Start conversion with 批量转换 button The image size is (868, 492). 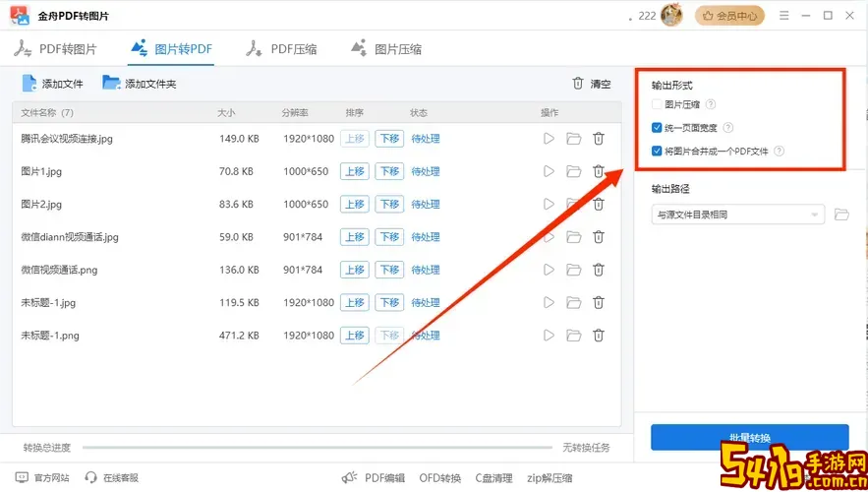click(749, 438)
